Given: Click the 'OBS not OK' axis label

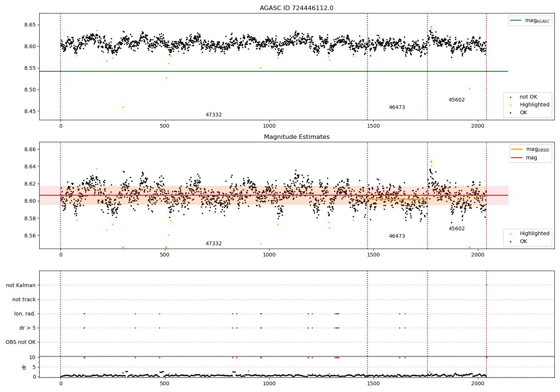Looking at the screenshot, I should (21, 342).
